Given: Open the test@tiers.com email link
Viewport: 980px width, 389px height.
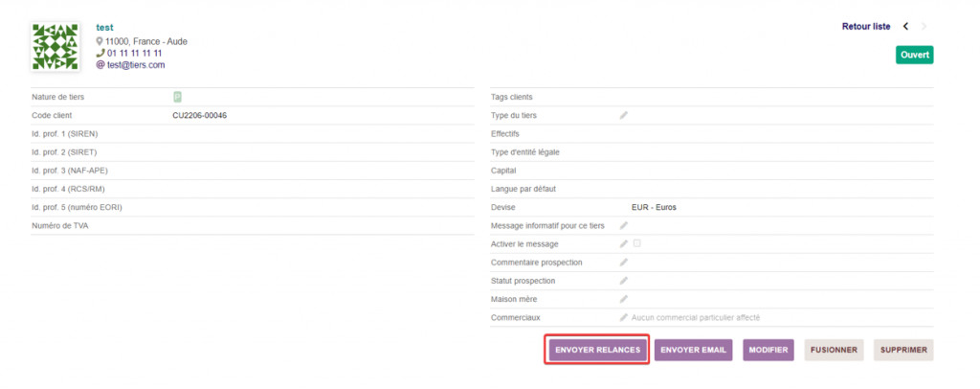Looking at the screenshot, I should 136,65.
